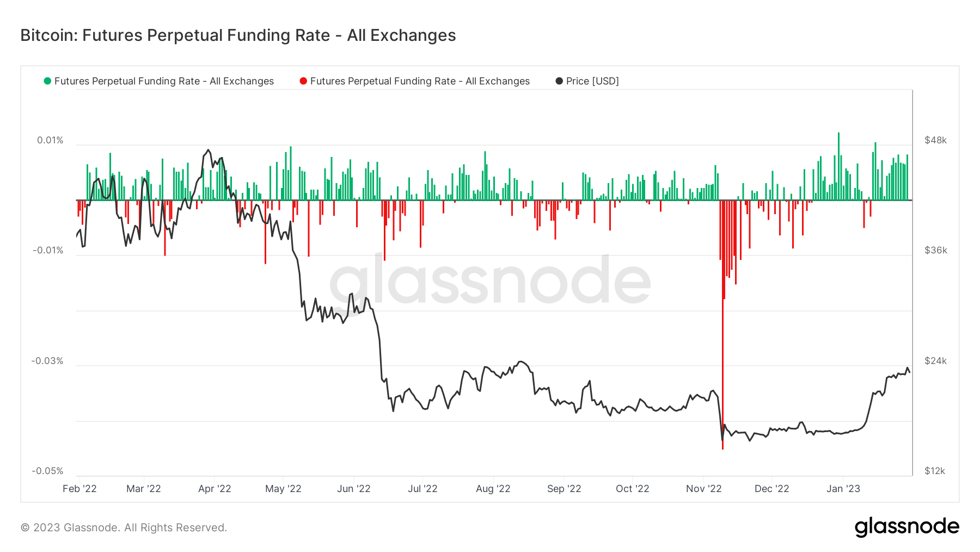Click the Aug '22 x-axis label

(493, 489)
